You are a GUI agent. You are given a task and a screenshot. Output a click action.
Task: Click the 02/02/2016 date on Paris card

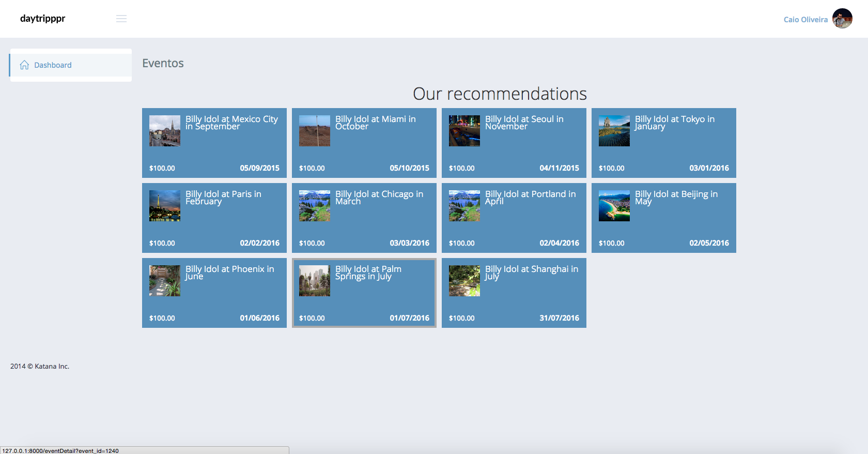coord(259,243)
